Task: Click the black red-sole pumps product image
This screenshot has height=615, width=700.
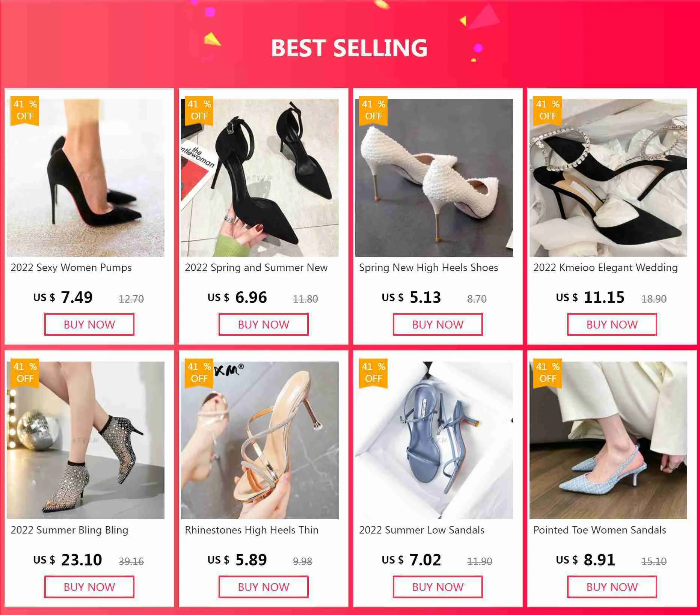Action: coord(86,178)
